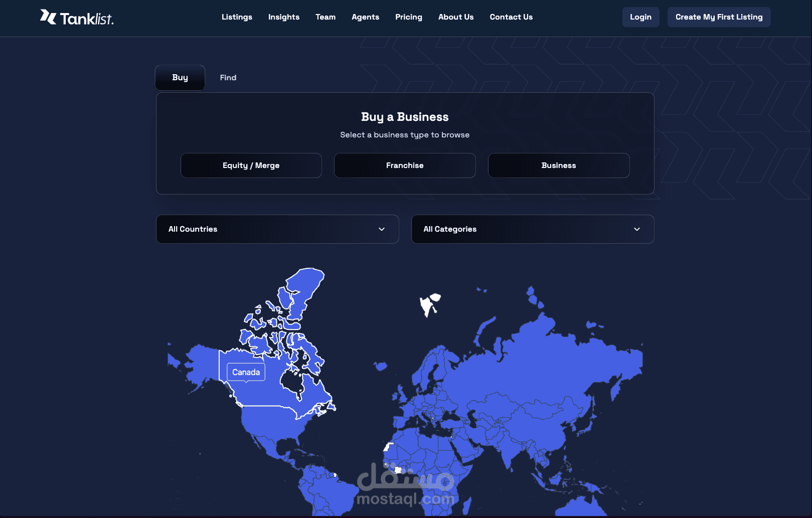Open the Listings page
812x518 pixels.
pos(237,17)
